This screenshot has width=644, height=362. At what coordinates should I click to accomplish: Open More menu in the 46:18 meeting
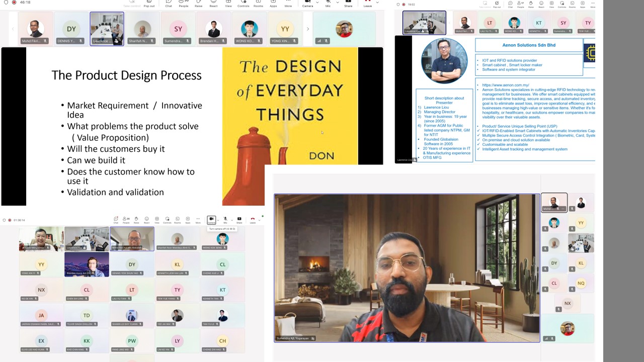[x=288, y=4]
